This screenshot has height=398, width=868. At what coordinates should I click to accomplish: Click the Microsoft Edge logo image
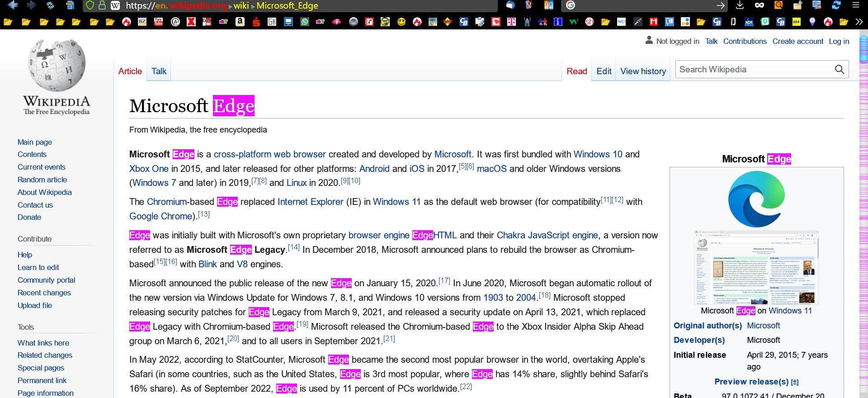756,199
